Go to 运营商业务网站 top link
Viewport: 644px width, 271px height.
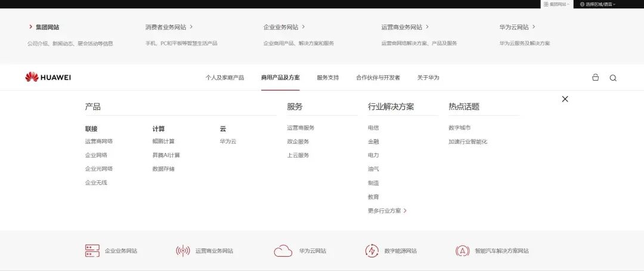[402, 27]
